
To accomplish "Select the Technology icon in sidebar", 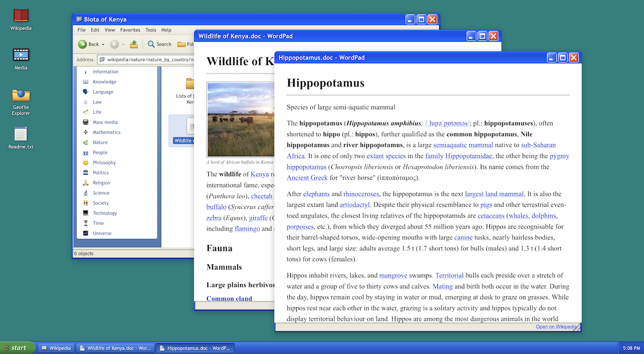I will point(85,213).
